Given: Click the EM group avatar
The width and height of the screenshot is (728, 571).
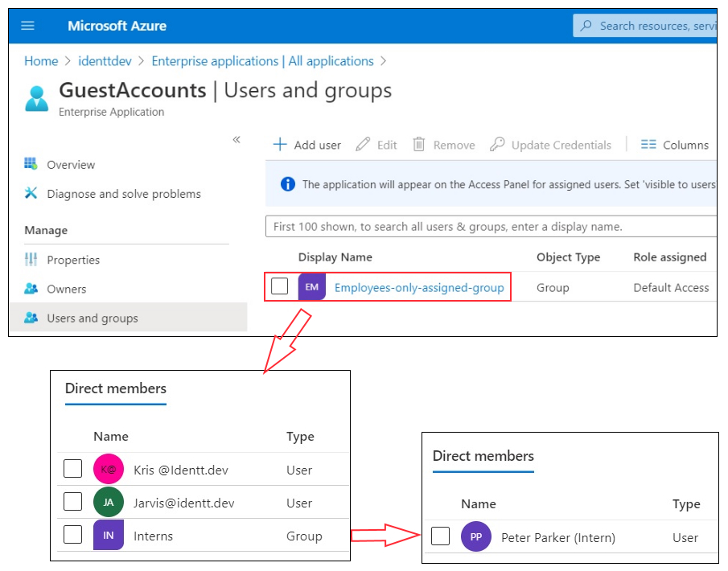Looking at the screenshot, I should (311, 287).
